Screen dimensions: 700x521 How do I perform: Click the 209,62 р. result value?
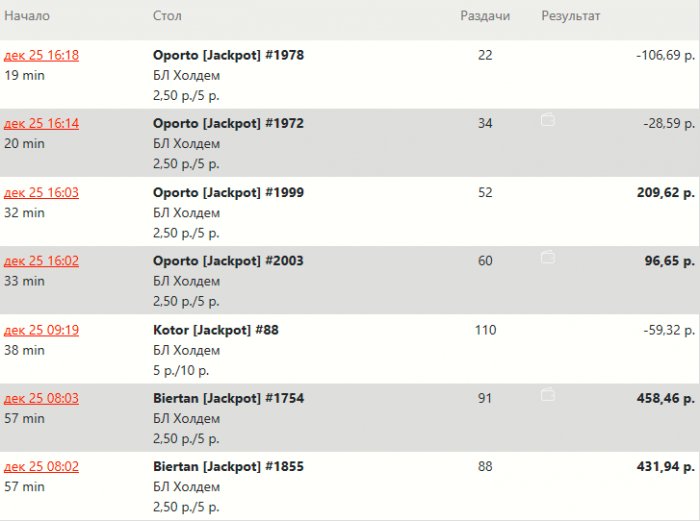665,192
